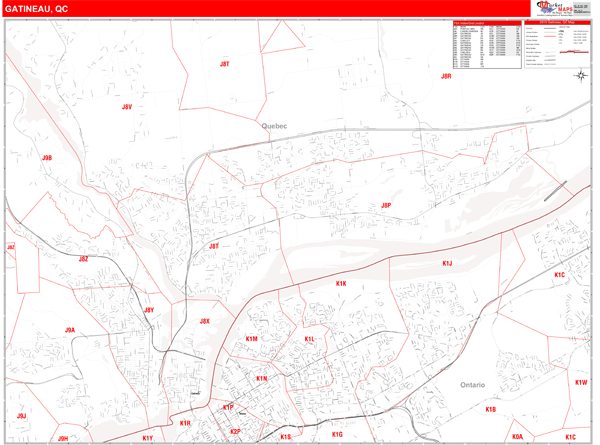Click the K1N postal zone label

pyautogui.click(x=262, y=378)
